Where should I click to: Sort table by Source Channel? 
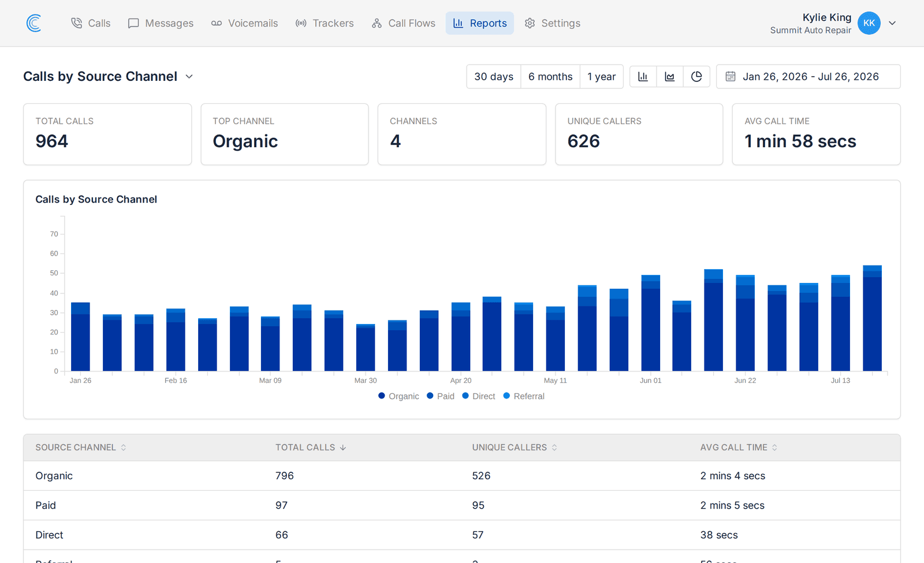pos(81,448)
